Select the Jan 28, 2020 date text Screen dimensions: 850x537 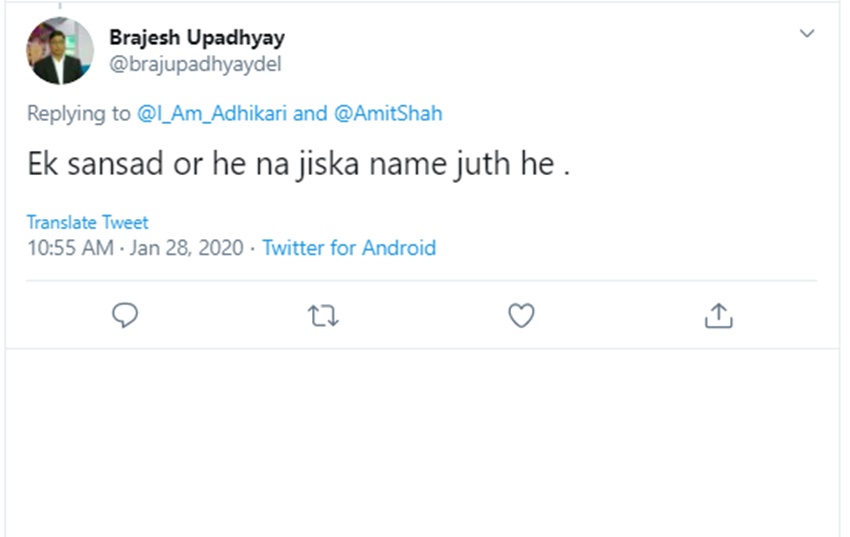click(x=187, y=247)
